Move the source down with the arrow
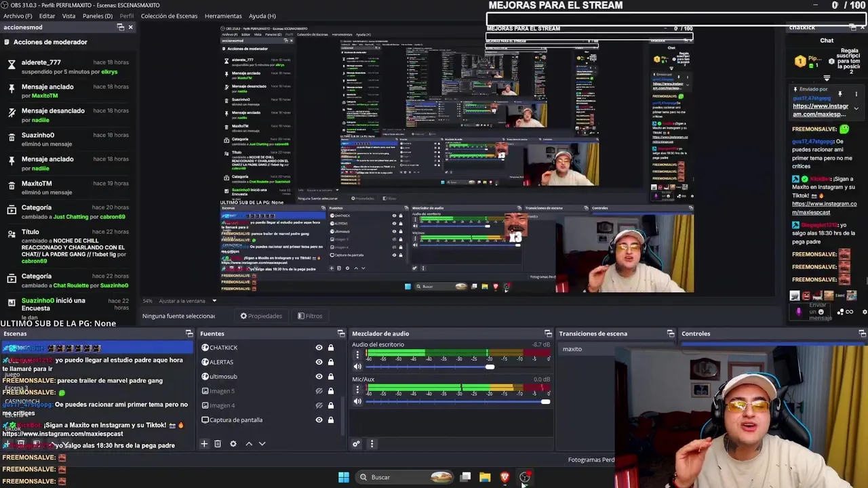The height and width of the screenshot is (488, 868). point(262,444)
